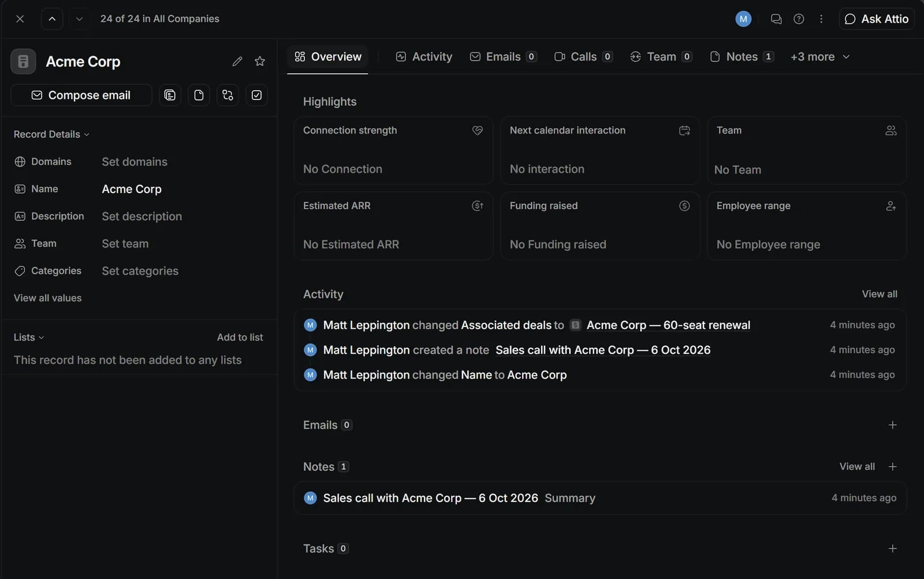
Task: Click the checkbox icon button in the action row
Action: pyautogui.click(x=256, y=95)
